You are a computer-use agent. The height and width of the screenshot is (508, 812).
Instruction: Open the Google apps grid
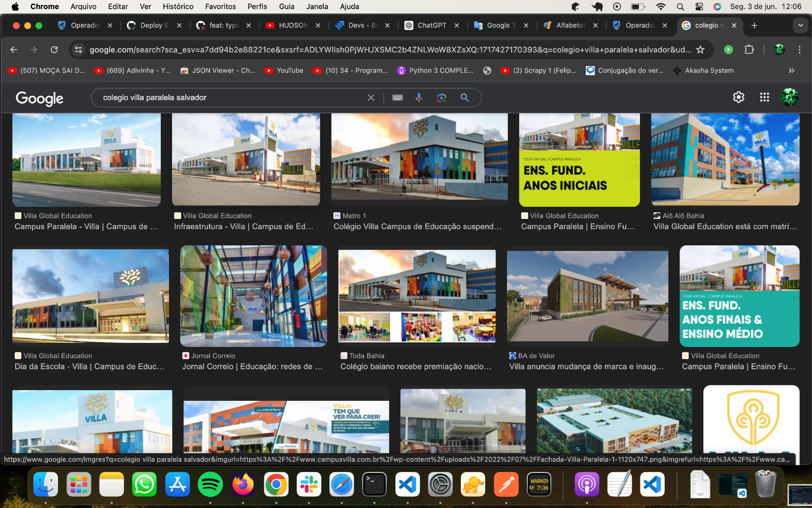764,97
